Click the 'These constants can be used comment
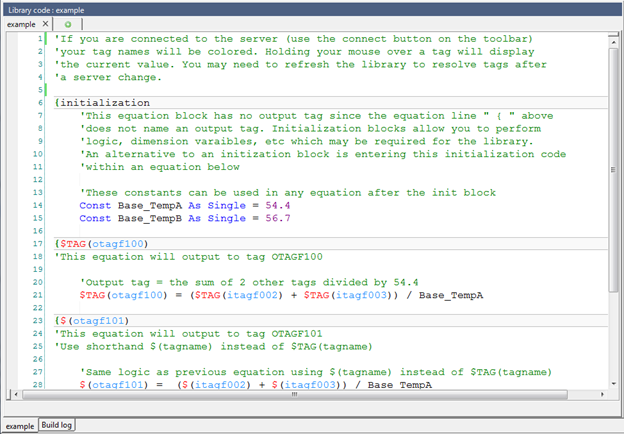The height and width of the screenshot is (434, 624). pos(288,193)
